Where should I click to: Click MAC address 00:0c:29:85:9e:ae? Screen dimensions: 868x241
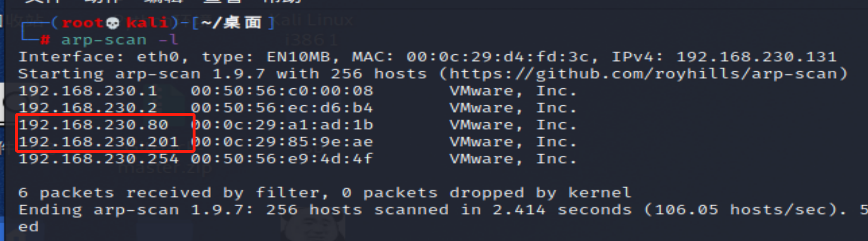[x=282, y=142]
